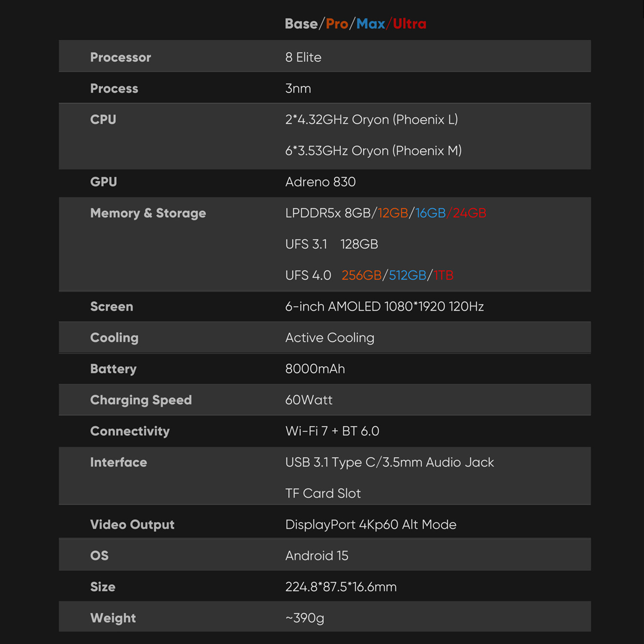Click the Adreno 830 GPU value
This screenshot has height=644, width=644.
[x=320, y=182]
